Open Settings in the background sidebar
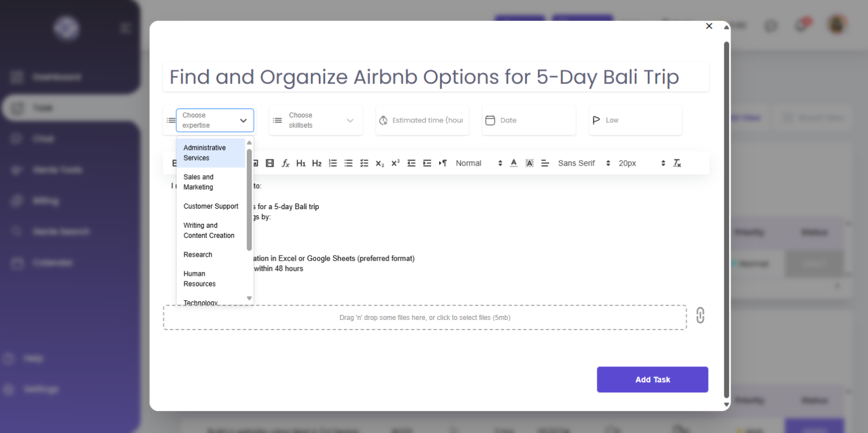The height and width of the screenshot is (433, 868). [x=41, y=389]
